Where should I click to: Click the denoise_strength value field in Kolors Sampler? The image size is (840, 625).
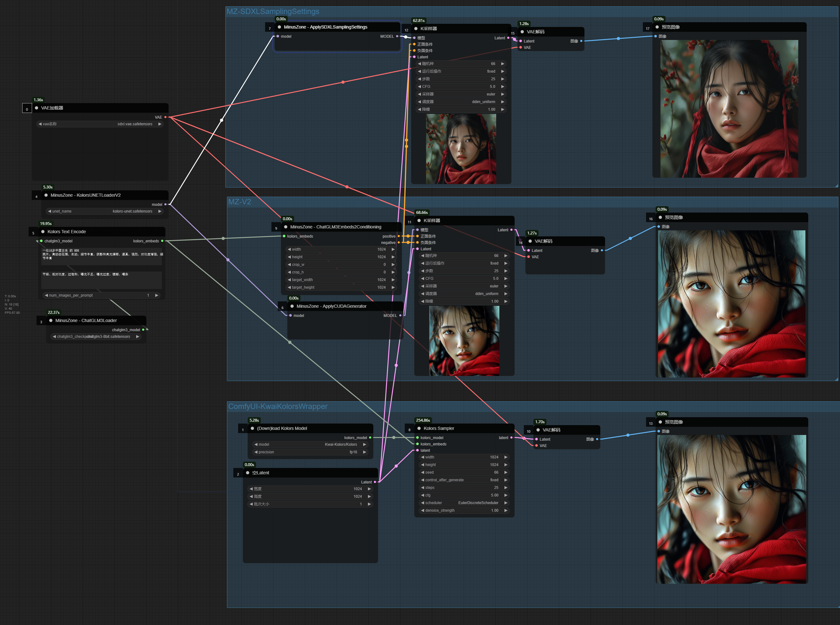coord(464,510)
